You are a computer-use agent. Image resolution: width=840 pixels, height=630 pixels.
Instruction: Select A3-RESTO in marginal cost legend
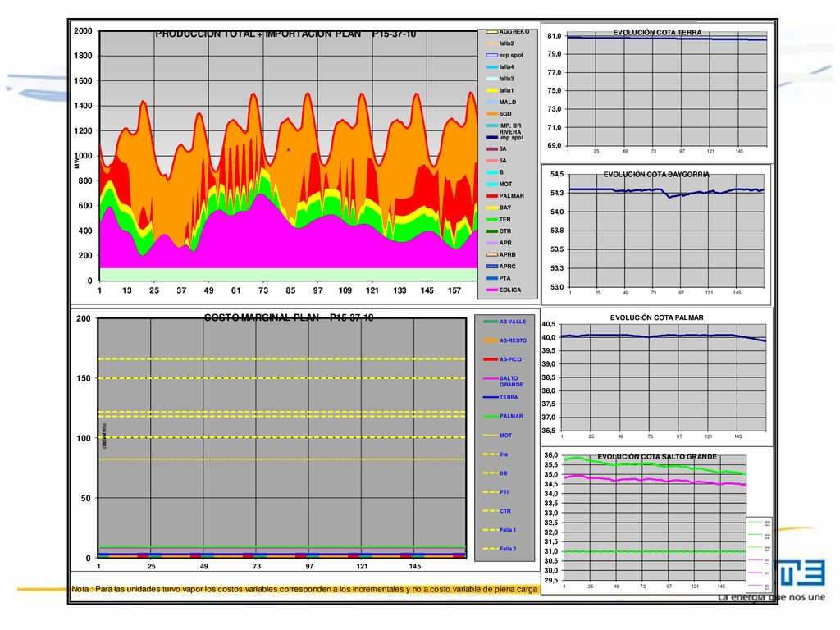[504, 340]
